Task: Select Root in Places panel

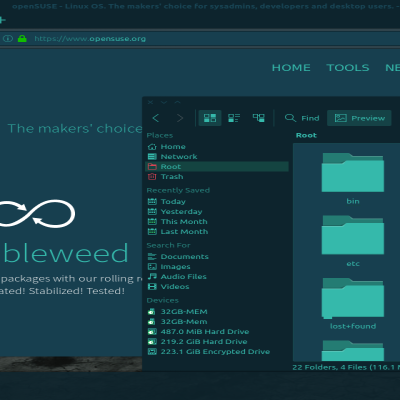Action: coord(217,167)
